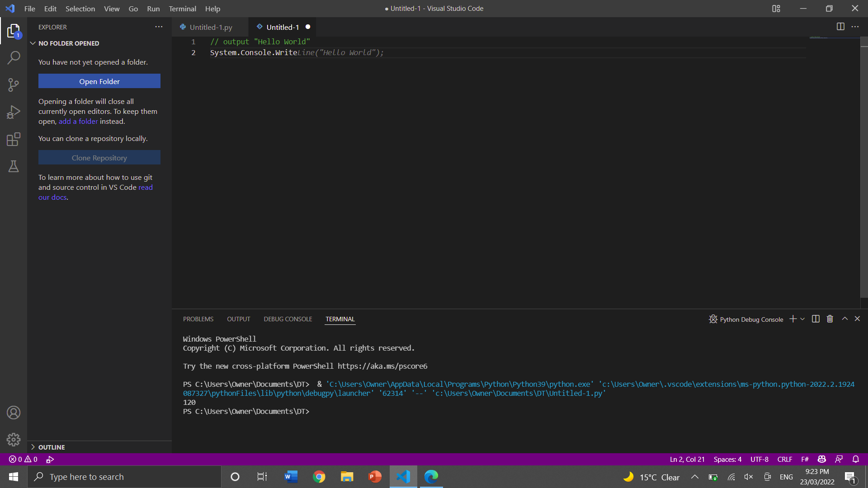Viewport: 868px width, 488px height.
Task: Open Run and Debug view
Action: pos(14,112)
